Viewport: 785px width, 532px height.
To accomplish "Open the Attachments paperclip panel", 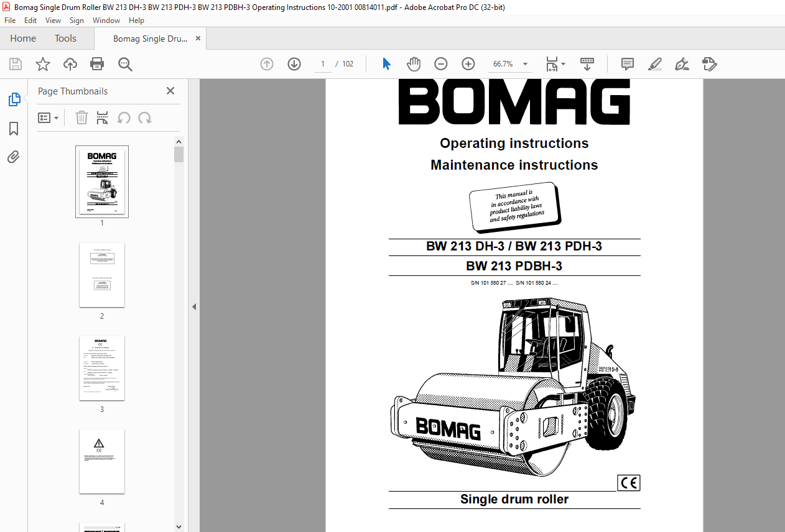I will (14, 157).
